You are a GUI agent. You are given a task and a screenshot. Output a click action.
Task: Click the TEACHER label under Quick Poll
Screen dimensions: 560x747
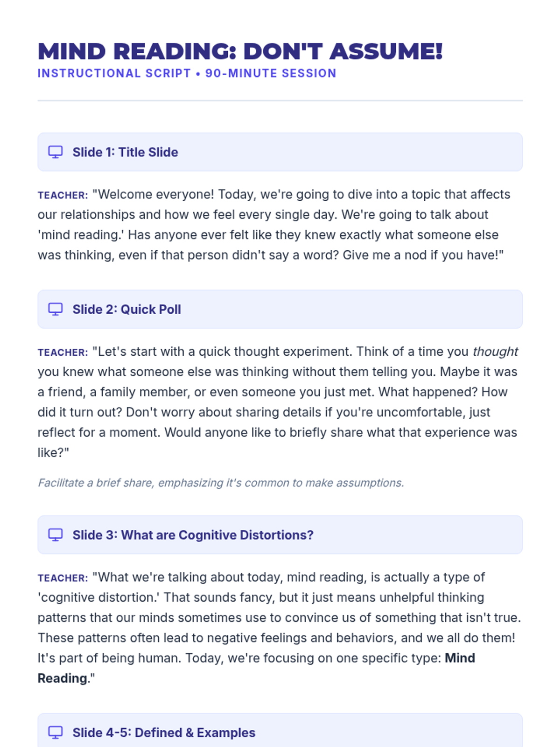(x=63, y=353)
